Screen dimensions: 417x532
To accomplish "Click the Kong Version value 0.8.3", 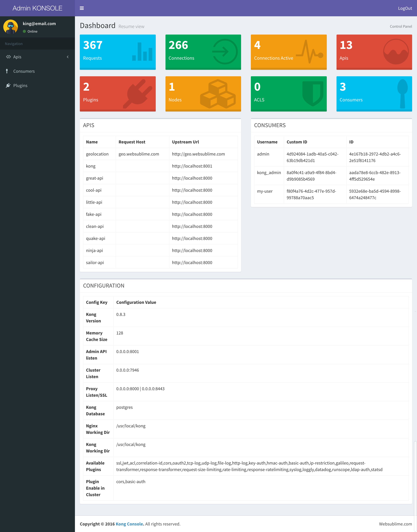I will 121,314.
